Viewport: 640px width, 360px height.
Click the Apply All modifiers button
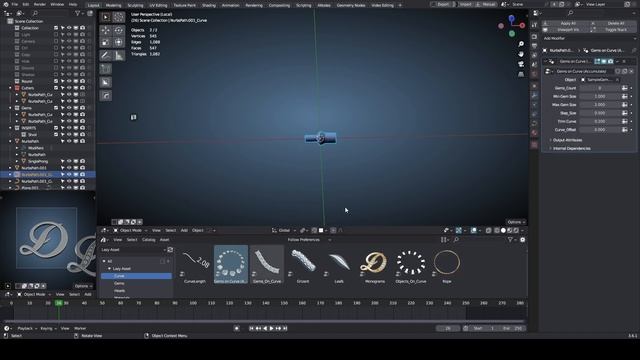pos(565,23)
